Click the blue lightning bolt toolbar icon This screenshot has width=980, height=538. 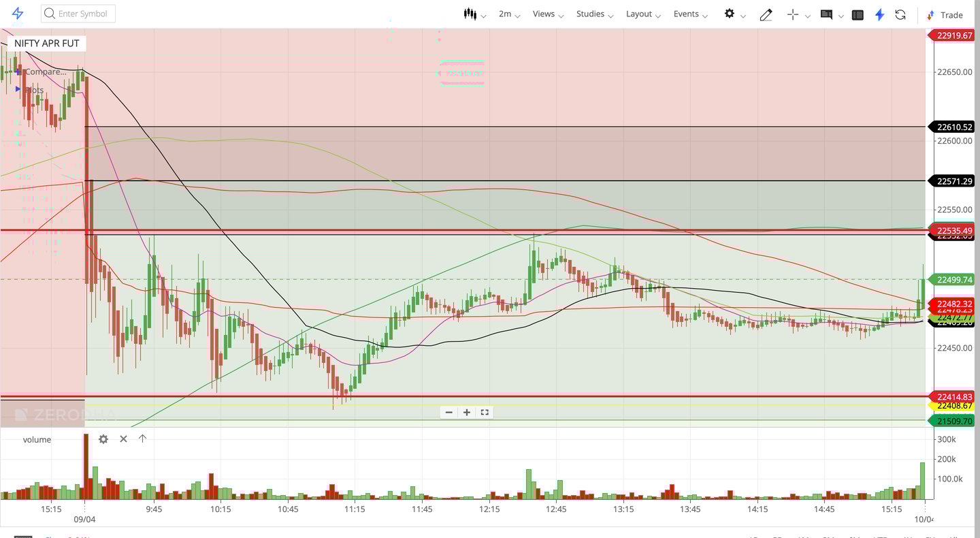point(879,14)
